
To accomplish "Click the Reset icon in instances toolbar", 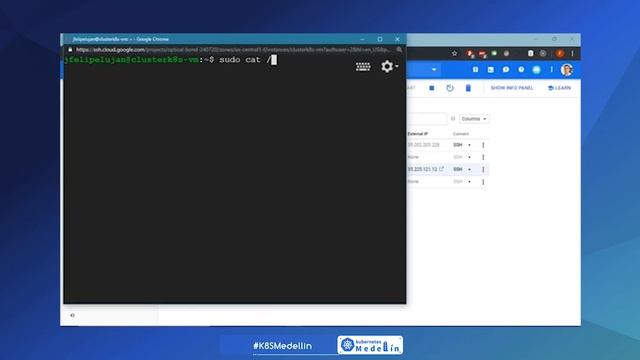I will coord(450,88).
